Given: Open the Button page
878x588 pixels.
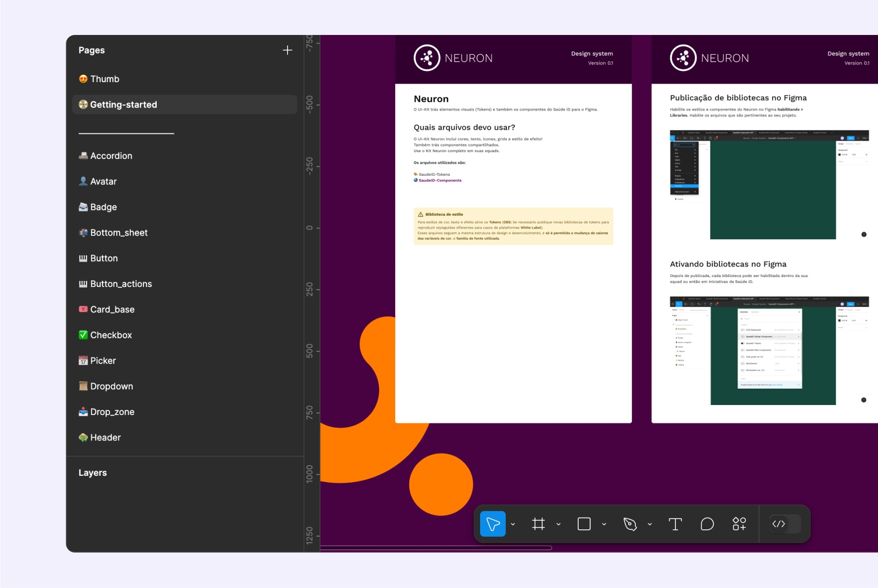Looking at the screenshot, I should point(185,258).
